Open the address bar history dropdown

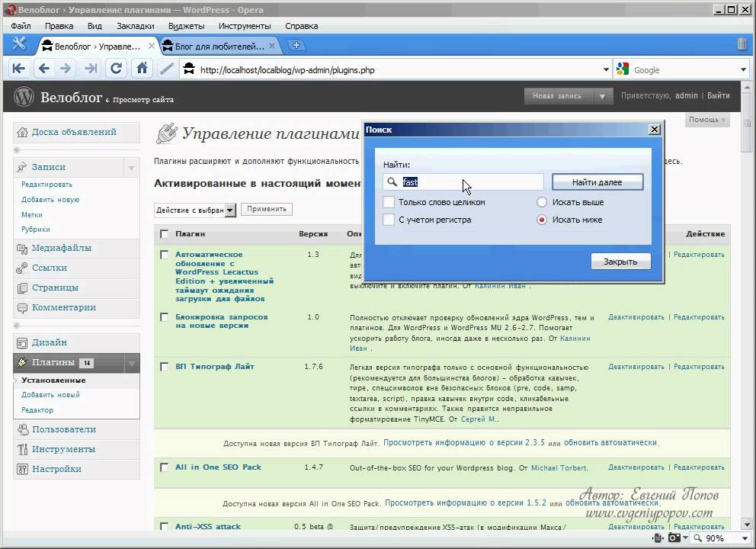(606, 69)
